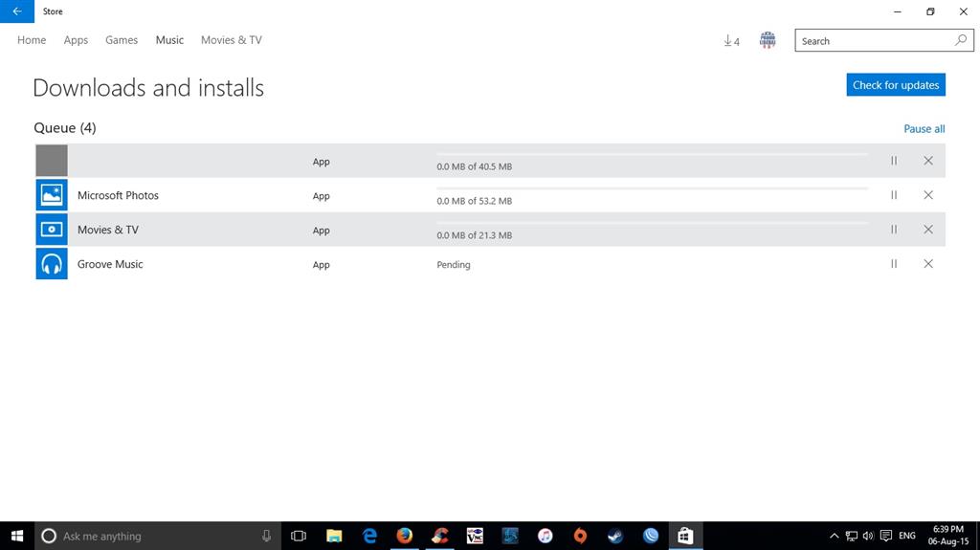The image size is (980, 550).
Task: Pause the unnamed 40.5 MB download
Action: pos(894,161)
